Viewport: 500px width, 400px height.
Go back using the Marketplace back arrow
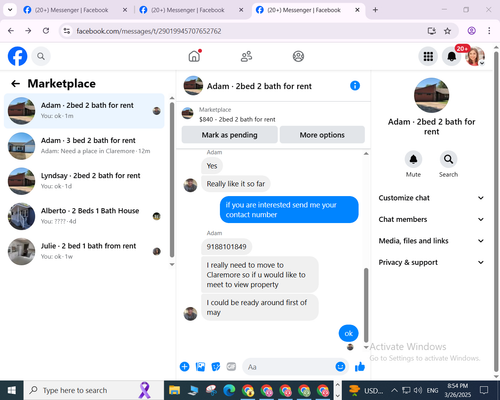click(15, 83)
